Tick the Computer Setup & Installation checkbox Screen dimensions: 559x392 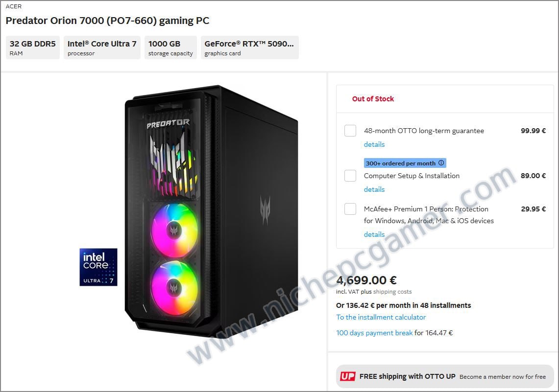tap(350, 176)
